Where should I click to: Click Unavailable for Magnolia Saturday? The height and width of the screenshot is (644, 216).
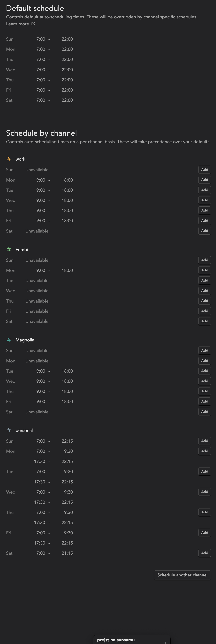click(37, 412)
